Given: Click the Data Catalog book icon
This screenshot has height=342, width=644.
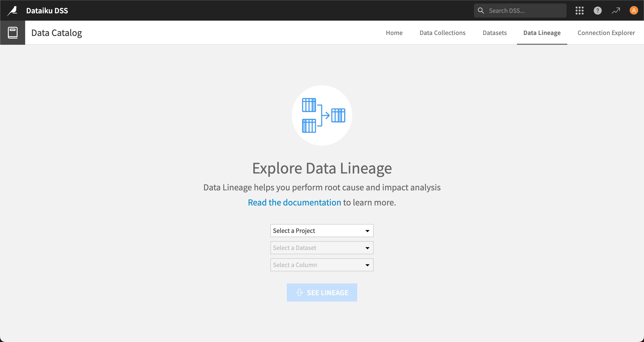Looking at the screenshot, I should 13,33.
